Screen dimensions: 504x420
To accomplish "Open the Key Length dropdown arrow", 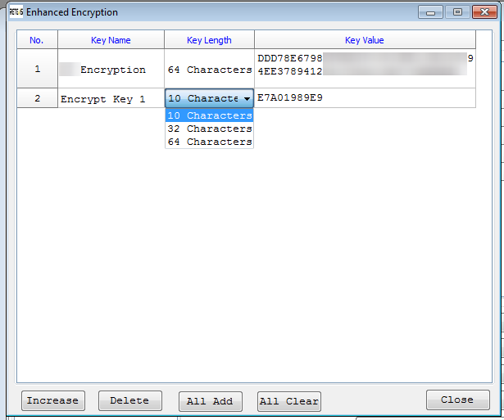I will click(247, 99).
